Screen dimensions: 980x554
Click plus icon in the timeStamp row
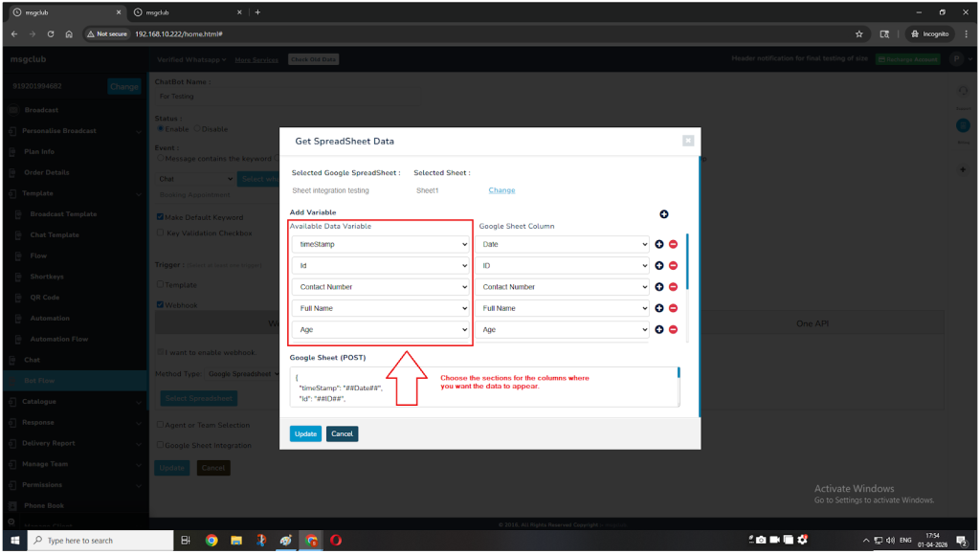tap(659, 244)
